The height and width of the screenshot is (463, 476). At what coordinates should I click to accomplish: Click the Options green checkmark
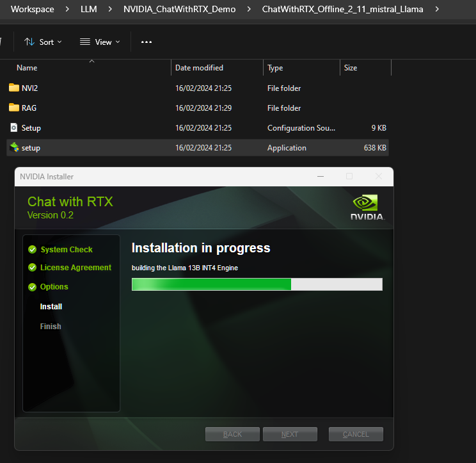point(32,287)
